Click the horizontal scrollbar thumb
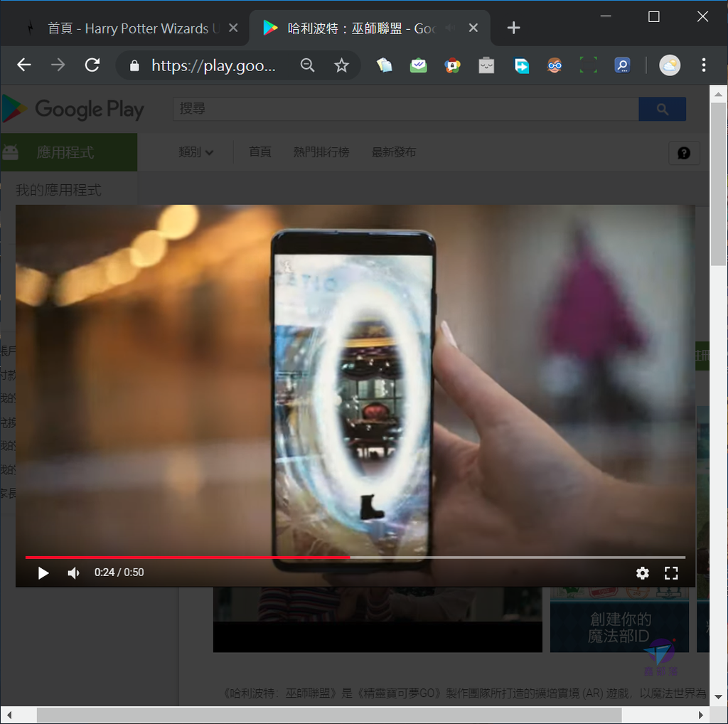This screenshot has width=728, height=724. (x=329, y=715)
